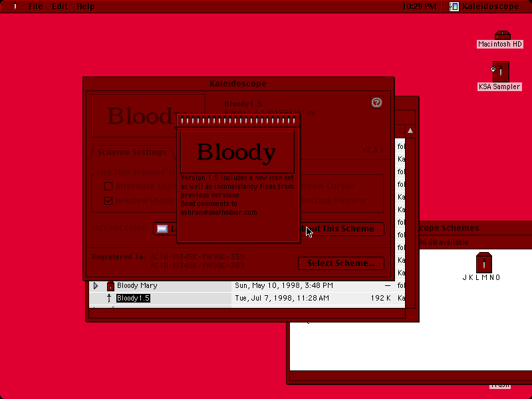Select the Bloody Mary folder name
This screenshot has width=532, height=399.
click(x=137, y=286)
